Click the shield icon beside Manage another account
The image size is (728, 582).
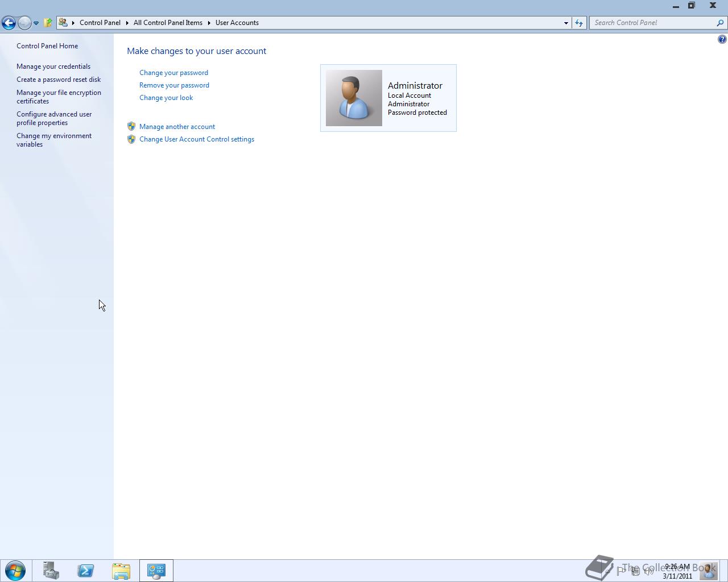click(x=131, y=126)
